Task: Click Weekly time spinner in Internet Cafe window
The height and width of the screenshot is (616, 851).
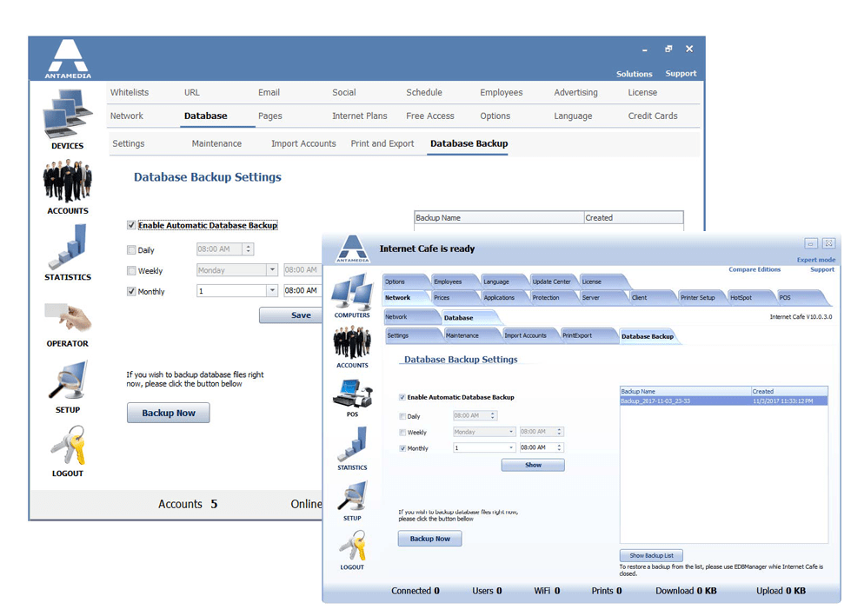Action: [560, 432]
